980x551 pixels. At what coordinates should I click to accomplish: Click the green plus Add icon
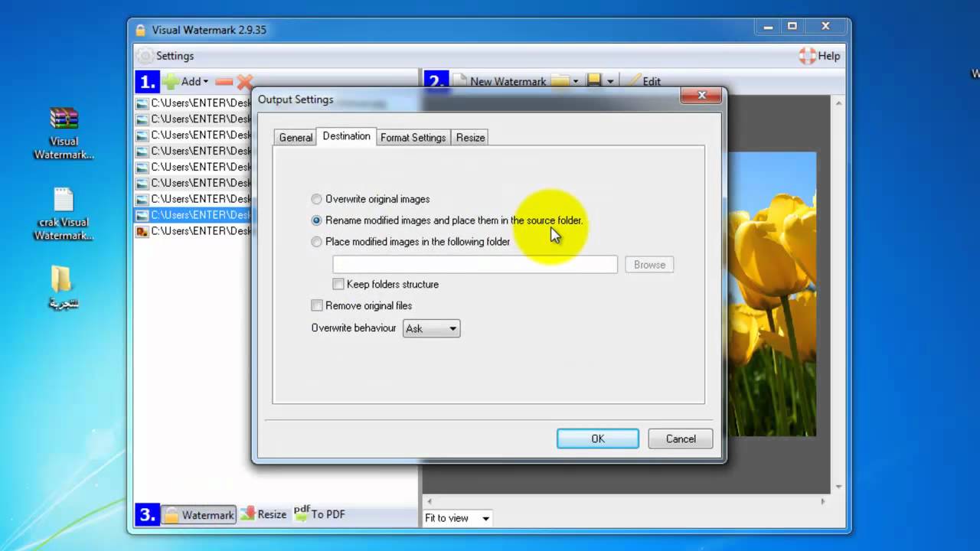170,81
